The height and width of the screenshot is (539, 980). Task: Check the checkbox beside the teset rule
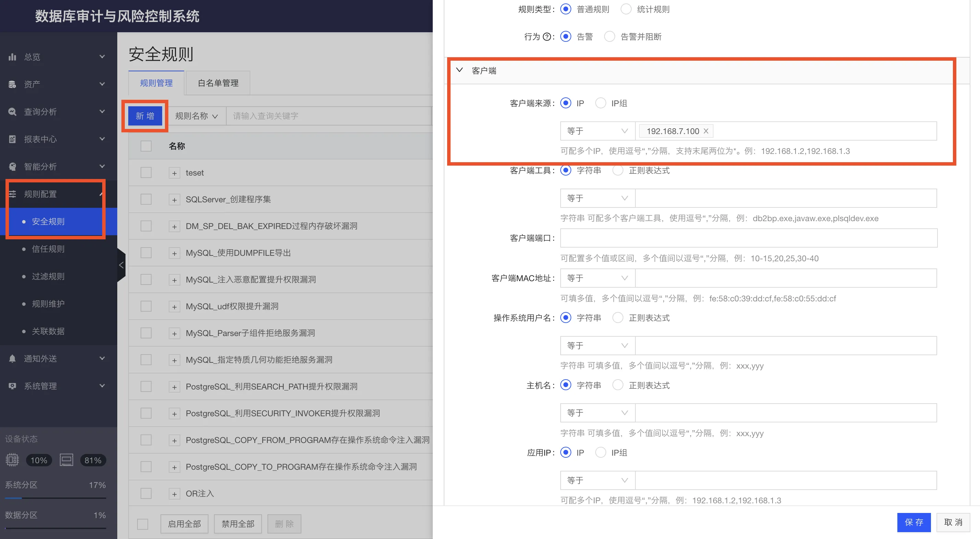(x=146, y=172)
